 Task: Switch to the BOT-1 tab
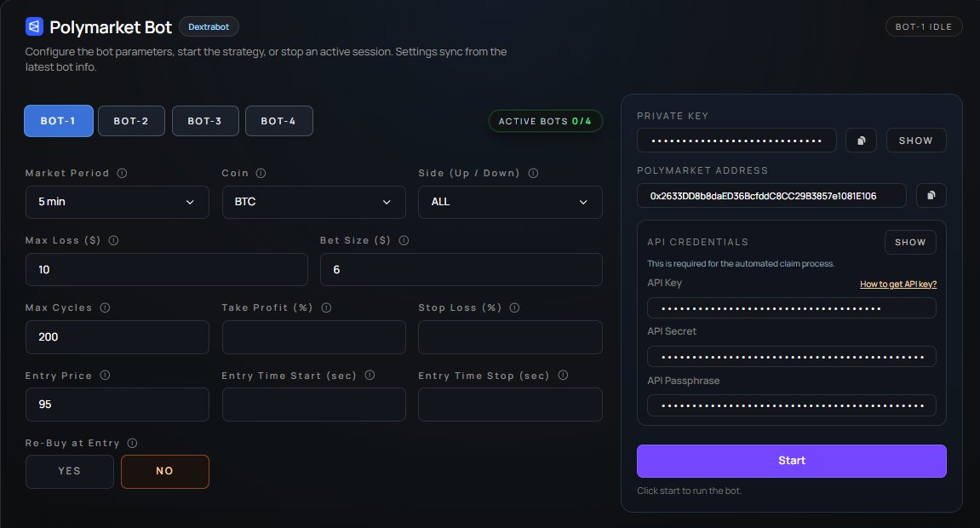click(59, 121)
